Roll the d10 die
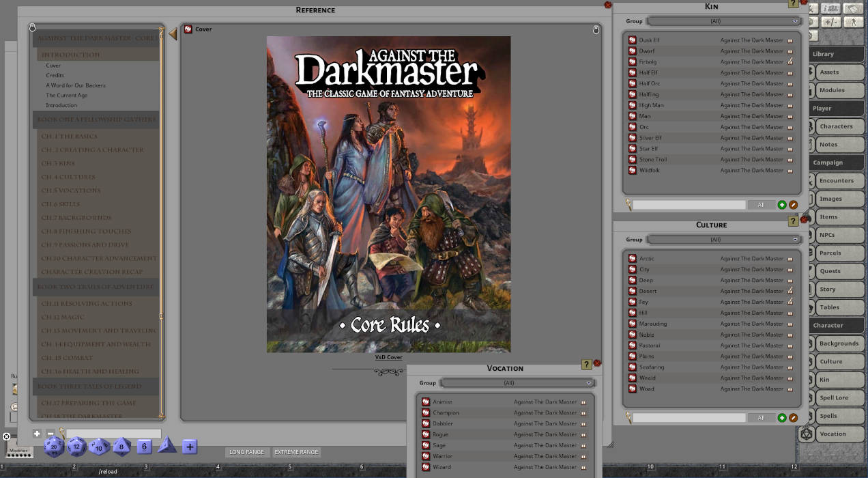 98,447
